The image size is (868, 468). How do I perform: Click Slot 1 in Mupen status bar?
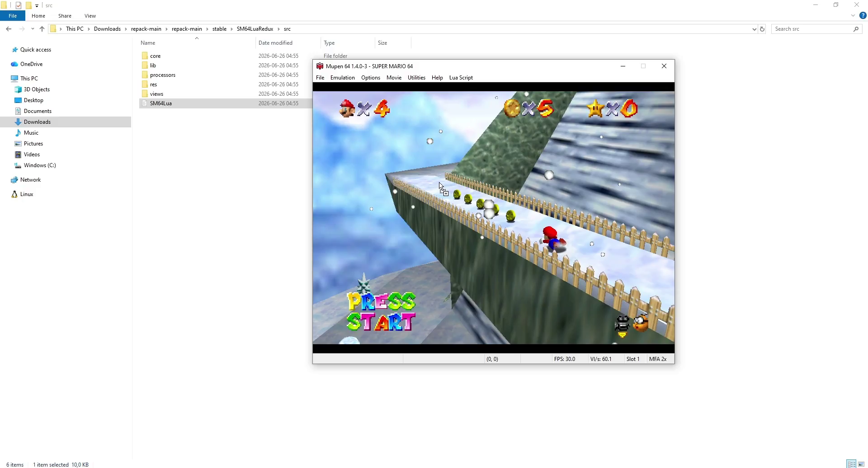point(633,359)
